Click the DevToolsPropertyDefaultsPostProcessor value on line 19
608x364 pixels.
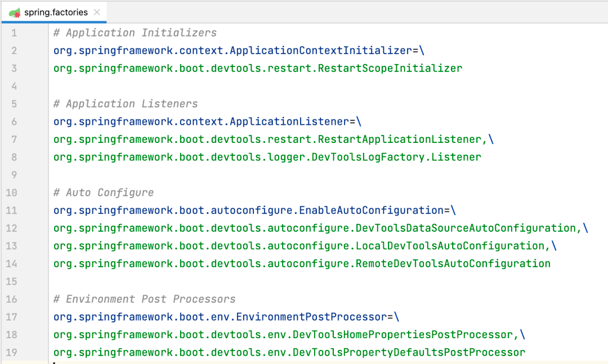289,352
